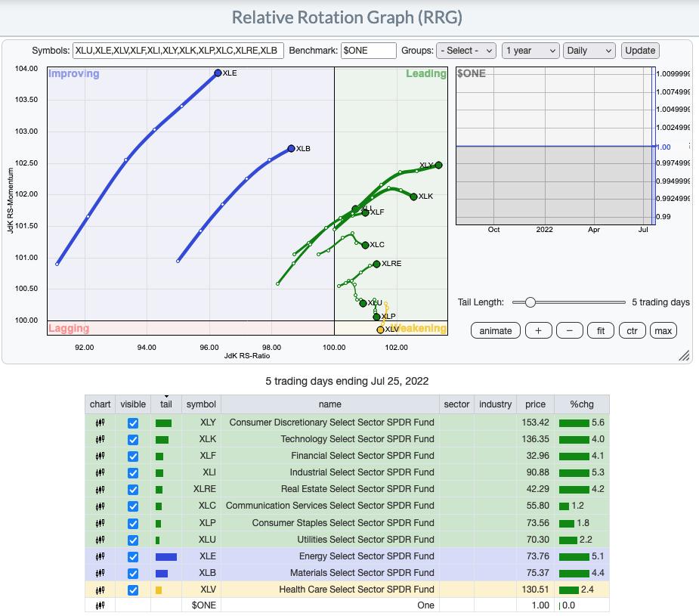Toggle visibility checkbox for XLF
Image resolution: width=699 pixels, height=616 pixels.
(133, 457)
